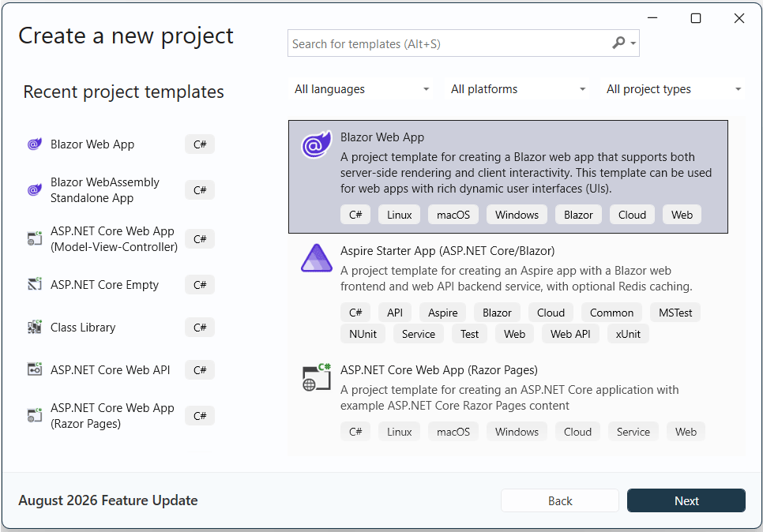This screenshot has width=763, height=532.
Task: Open the search options dropdown arrow
Action: tap(633, 43)
